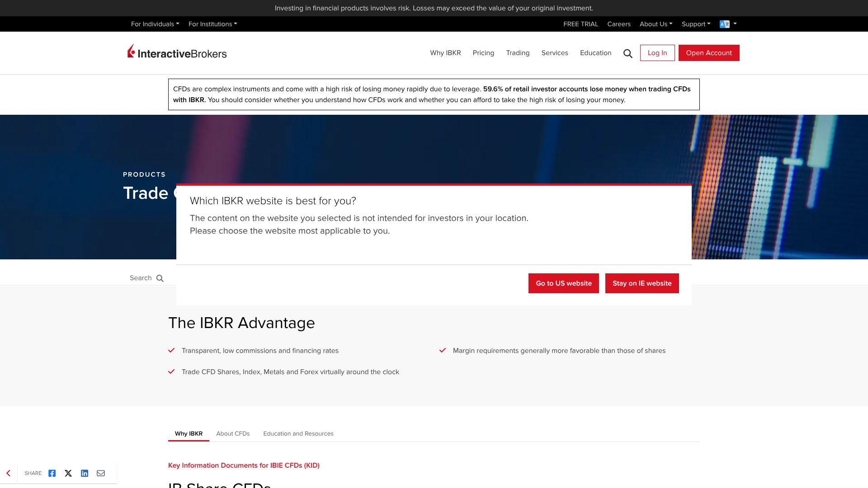
Task: Open Key Information Documents for IBIE CFDs link
Action: coord(244,465)
